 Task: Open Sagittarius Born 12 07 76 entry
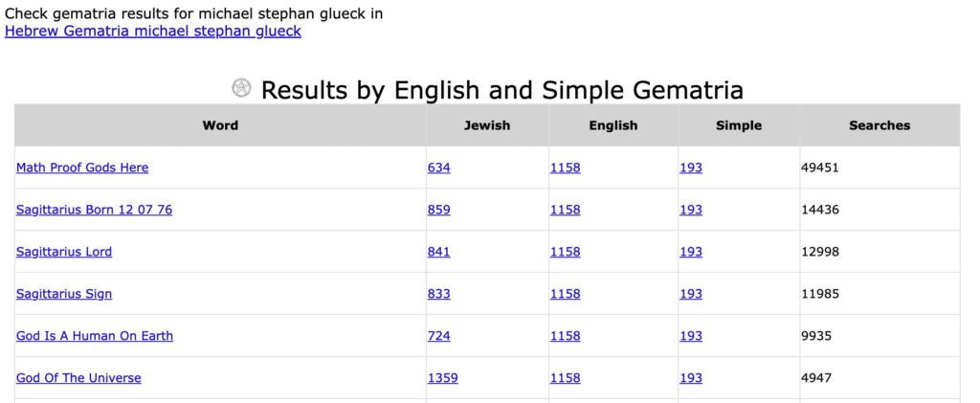(x=95, y=210)
